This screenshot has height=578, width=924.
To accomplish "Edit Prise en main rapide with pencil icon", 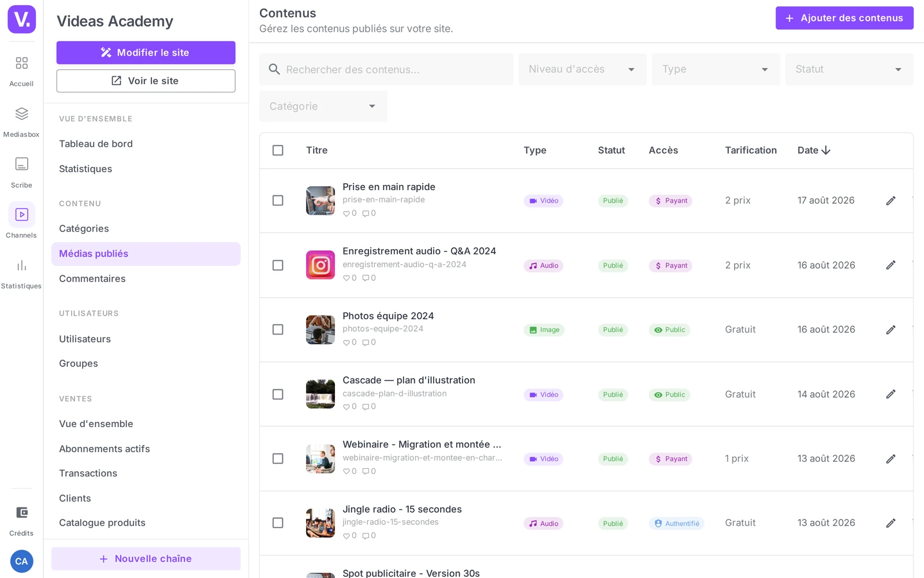I will (x=891, y=201).
